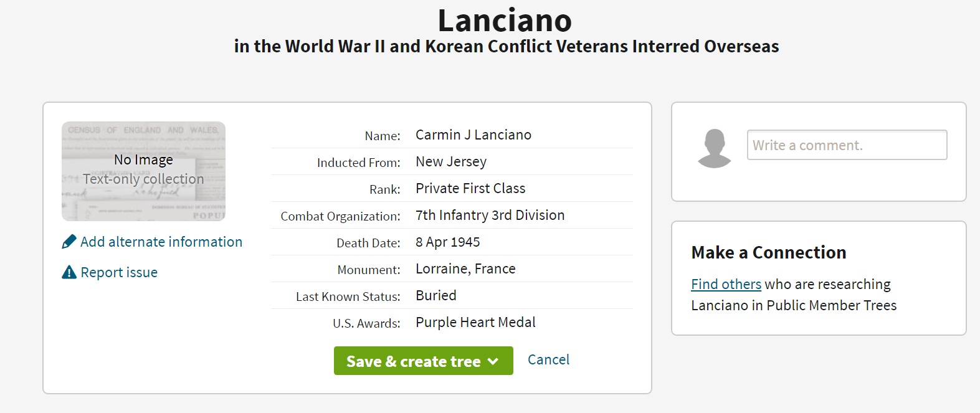This screenshot has height=413, width=980.
Task: Click the warning triangle icon beside Report issue
Action: click(x=69, y=272)
